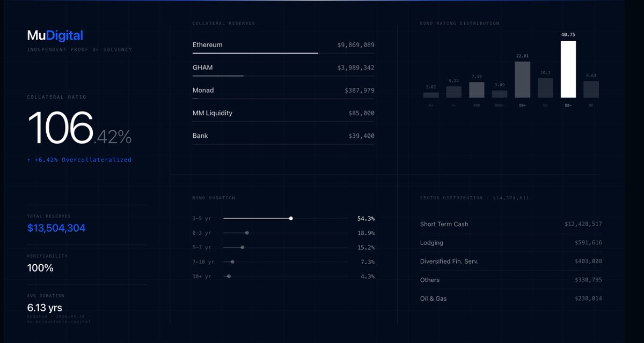Click the $238,014 Oil & Gas value
This screenshot has height=343, width=644.
click(588, 299)
